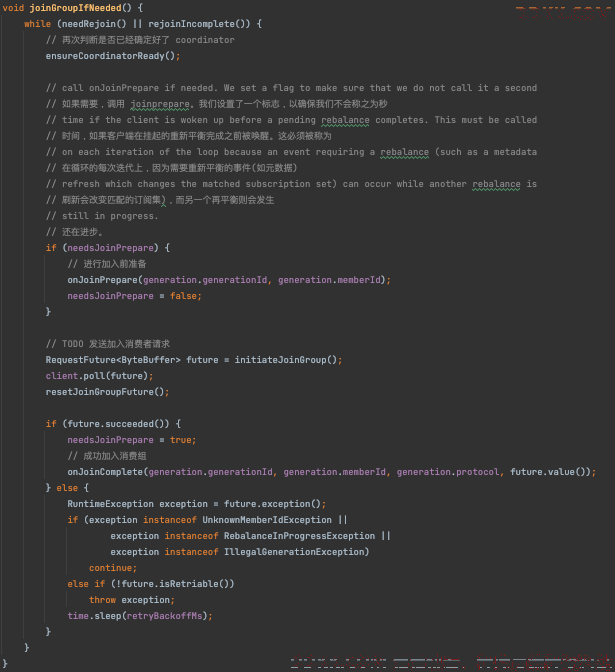Click the continue keyword

tap(111, 568)
